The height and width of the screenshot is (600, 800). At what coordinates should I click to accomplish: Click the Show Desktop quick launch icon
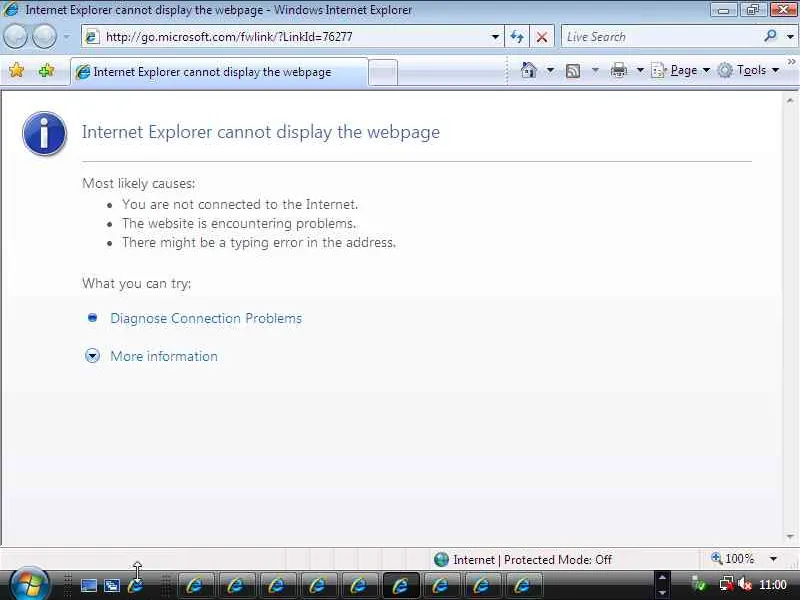[88, 586]
